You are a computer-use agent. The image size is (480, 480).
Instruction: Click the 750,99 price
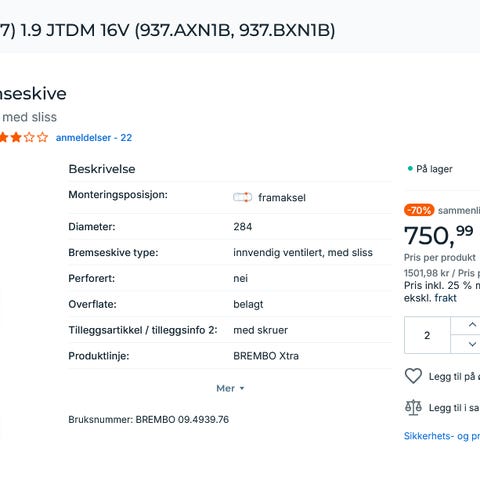438,235
